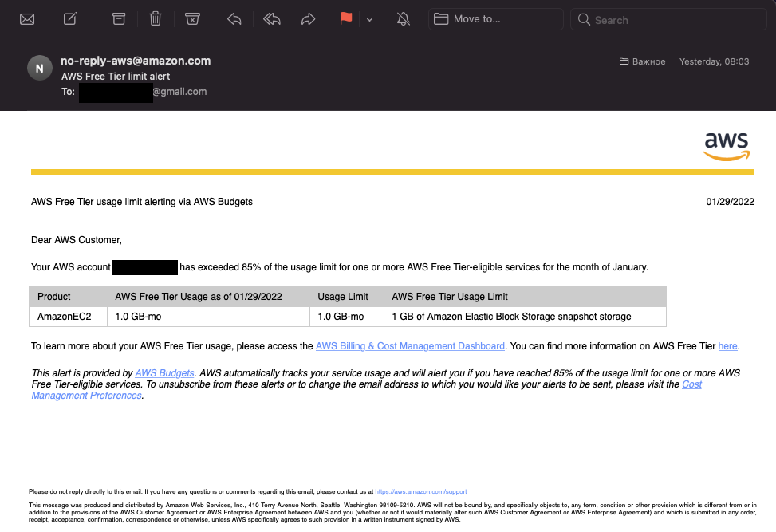Reply All with the double arrow icon
The height and width of the screenshot is (532, 776).
272,19
